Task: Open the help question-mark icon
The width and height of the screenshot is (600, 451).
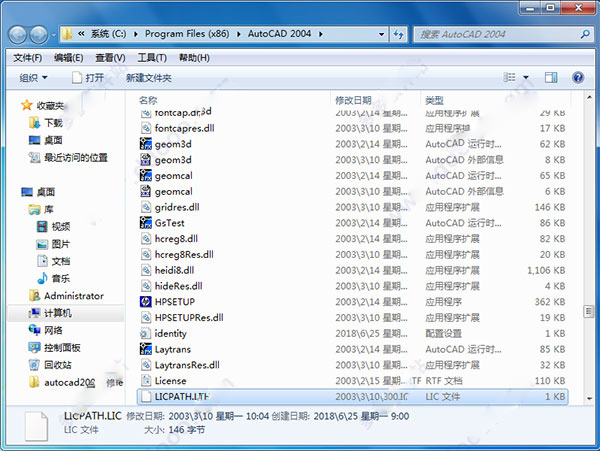Action: [578, 78]
